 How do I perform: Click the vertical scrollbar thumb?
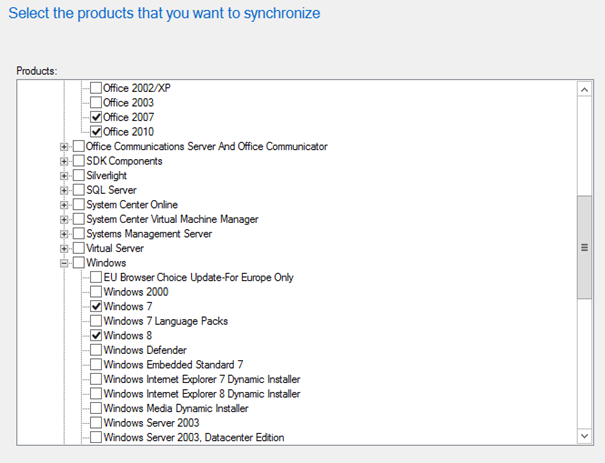click(585, 247)
